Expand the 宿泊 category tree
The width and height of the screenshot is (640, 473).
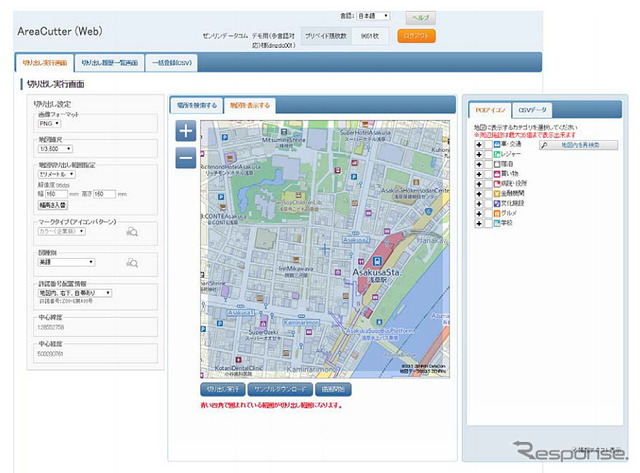tap(479, 164)
